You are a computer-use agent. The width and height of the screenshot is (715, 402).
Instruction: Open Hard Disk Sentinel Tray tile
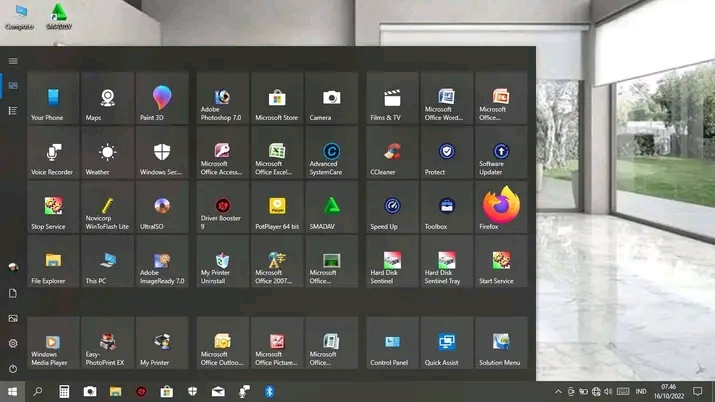pyautogui.click(x=446, y=261)
